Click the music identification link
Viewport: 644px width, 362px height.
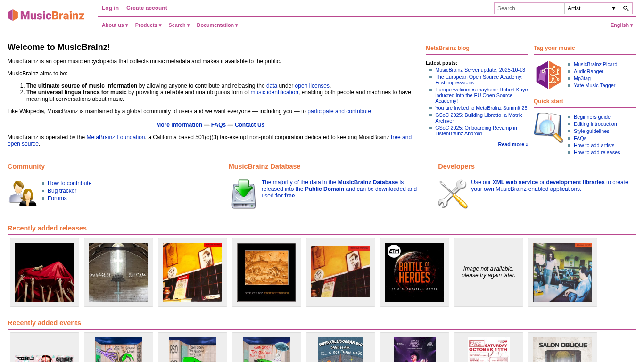tap(274, 92)
